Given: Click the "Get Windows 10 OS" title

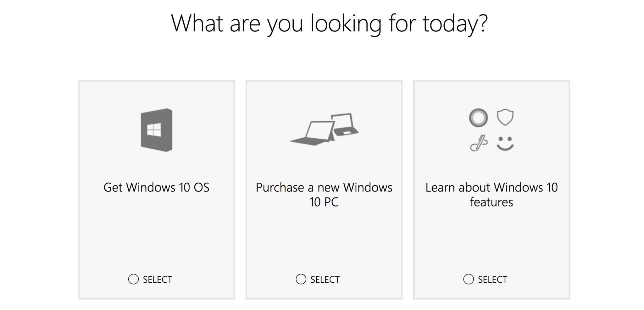Looking at the screenshot, I should [156, 187].
